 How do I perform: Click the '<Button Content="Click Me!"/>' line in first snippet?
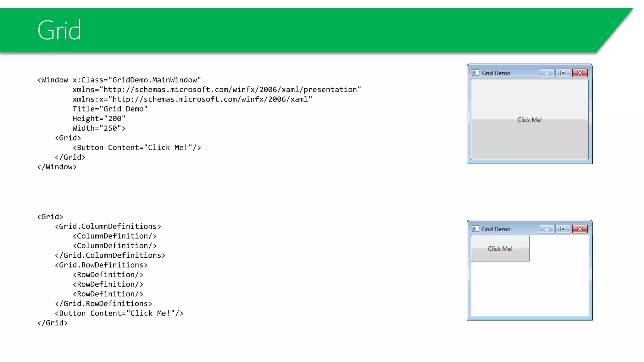pos(137,148)
